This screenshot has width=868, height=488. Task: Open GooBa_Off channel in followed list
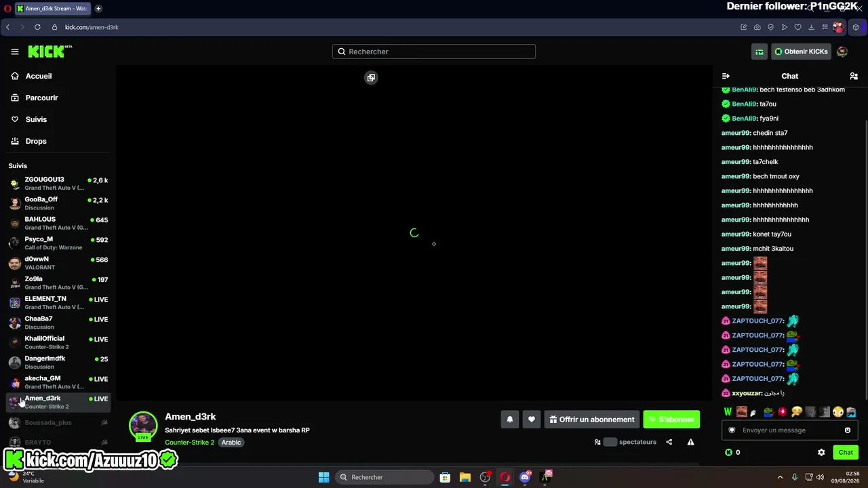point(58,203)
